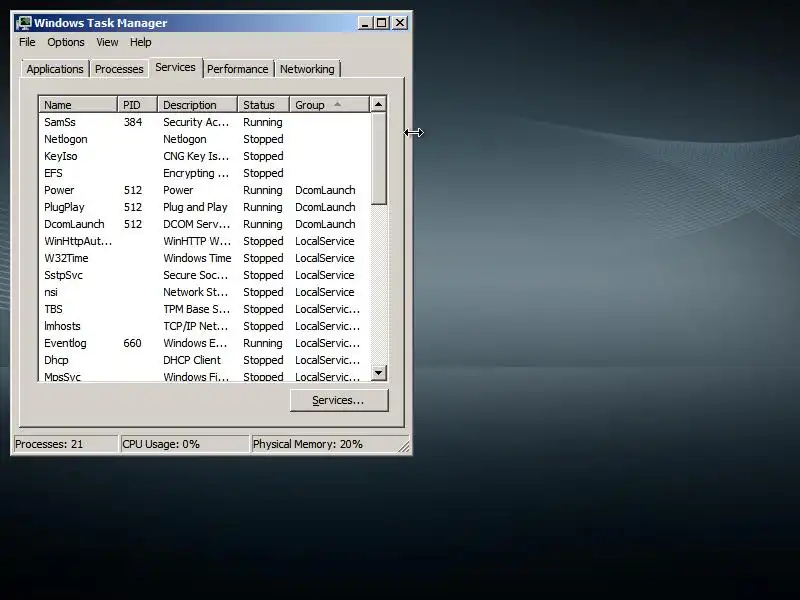Screen dimensions: 800x600
Task: Select the TBS service row
Action: 204,309
